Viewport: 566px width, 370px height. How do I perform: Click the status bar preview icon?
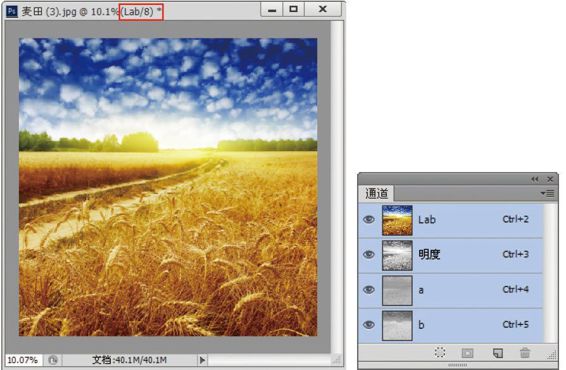tap(53, 360)
